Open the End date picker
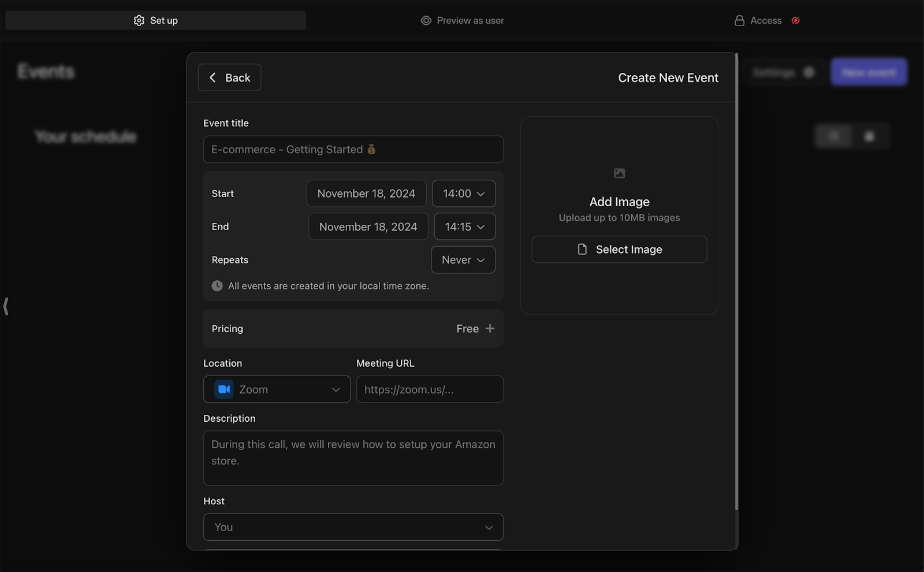The image size is (924, 572). [368, 226]
